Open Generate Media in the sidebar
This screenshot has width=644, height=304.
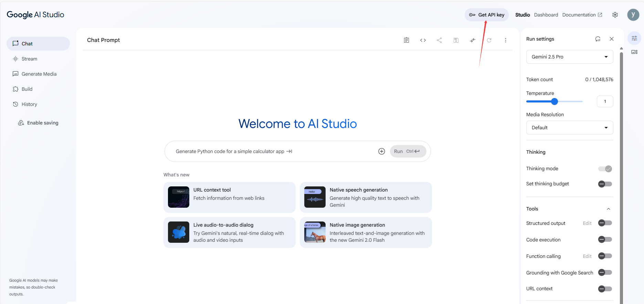point(38,74)
